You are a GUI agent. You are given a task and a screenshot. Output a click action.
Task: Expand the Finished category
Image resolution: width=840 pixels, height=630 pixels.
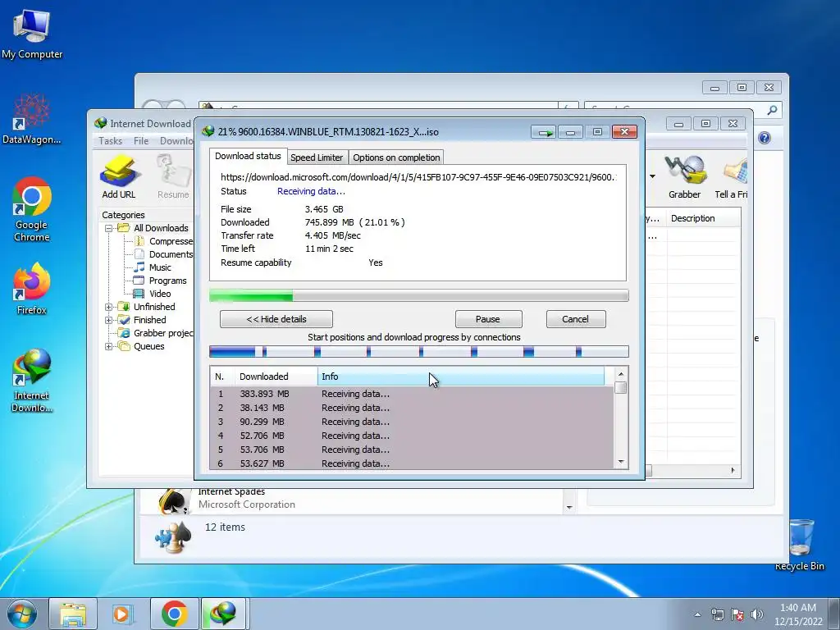click(109, 321)
